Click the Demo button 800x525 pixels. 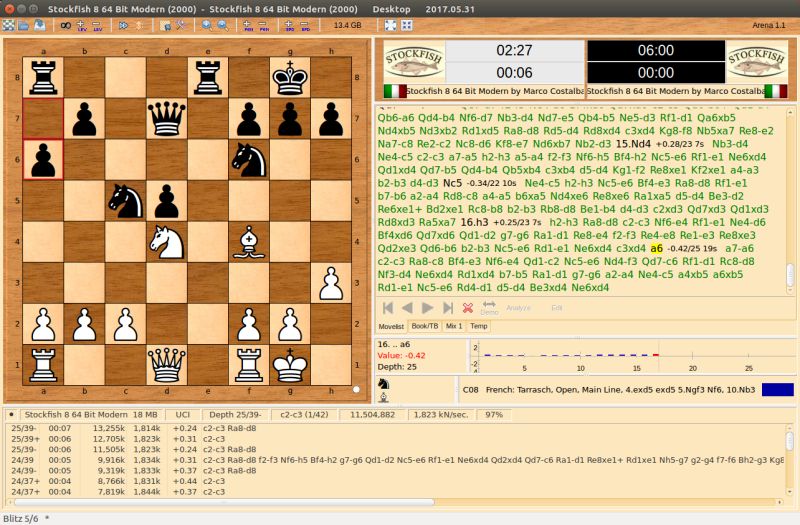coord(489,308)
